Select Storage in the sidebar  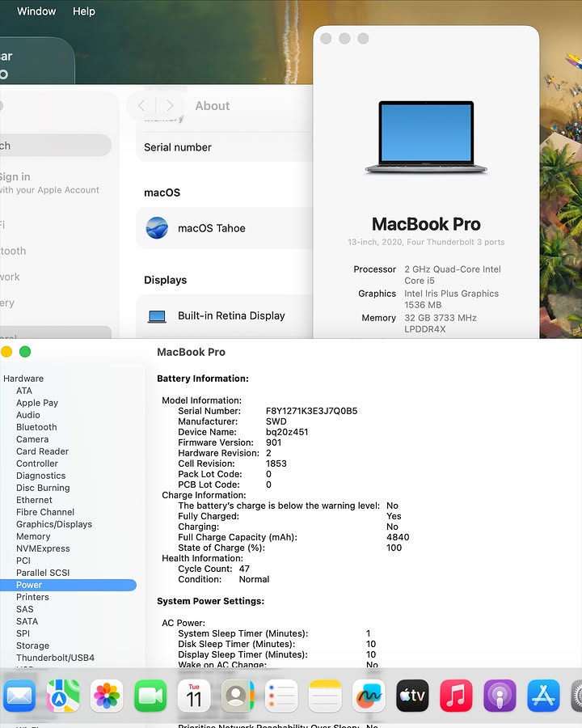(x=32, y=645)
